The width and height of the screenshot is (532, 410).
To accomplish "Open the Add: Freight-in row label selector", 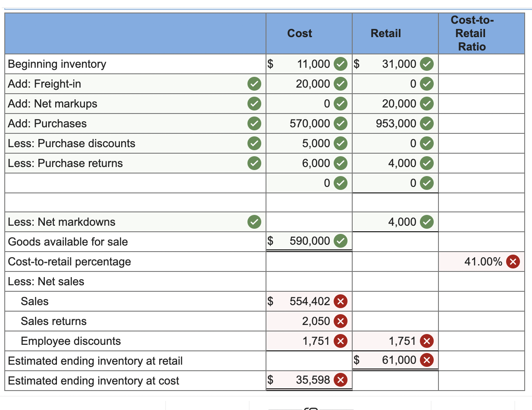I will (x=135, y=84).
